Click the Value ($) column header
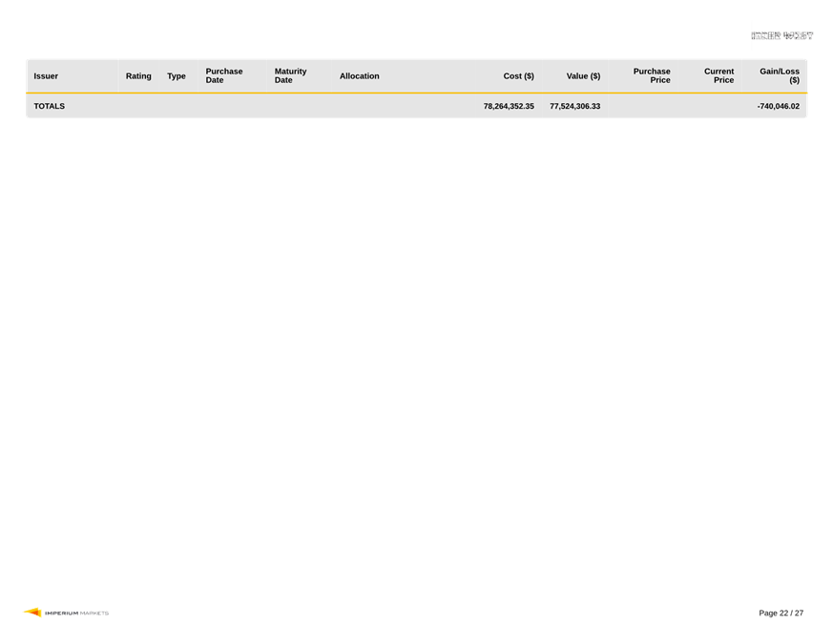The image size is (833, 644). click(583, 76)
